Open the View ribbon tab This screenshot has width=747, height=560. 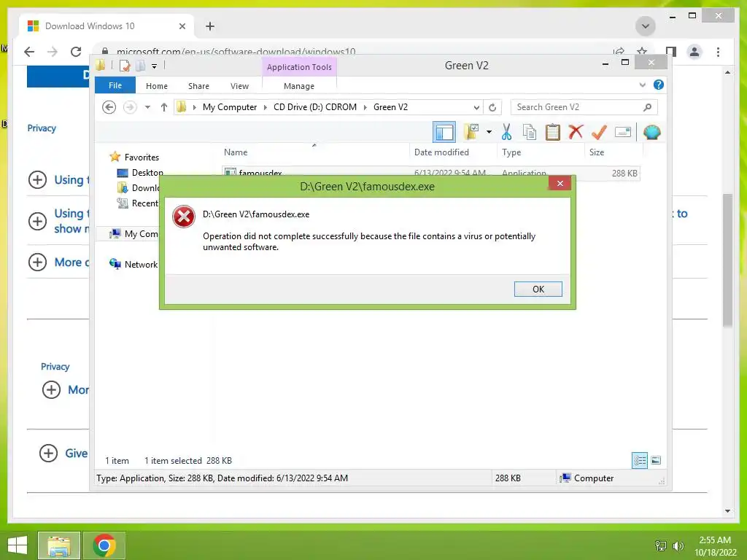tap(239, 86)
